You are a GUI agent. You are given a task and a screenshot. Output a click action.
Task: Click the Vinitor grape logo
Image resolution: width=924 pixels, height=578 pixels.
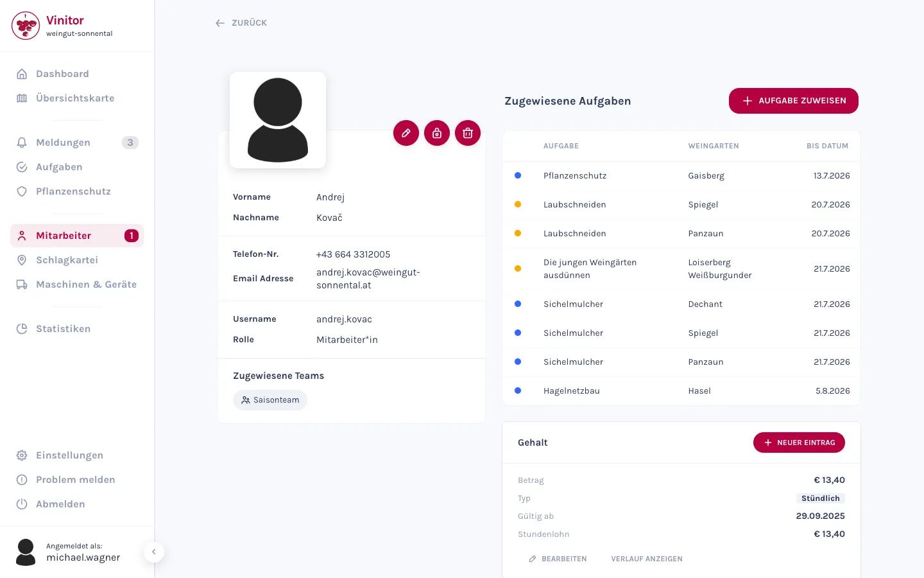26,26
